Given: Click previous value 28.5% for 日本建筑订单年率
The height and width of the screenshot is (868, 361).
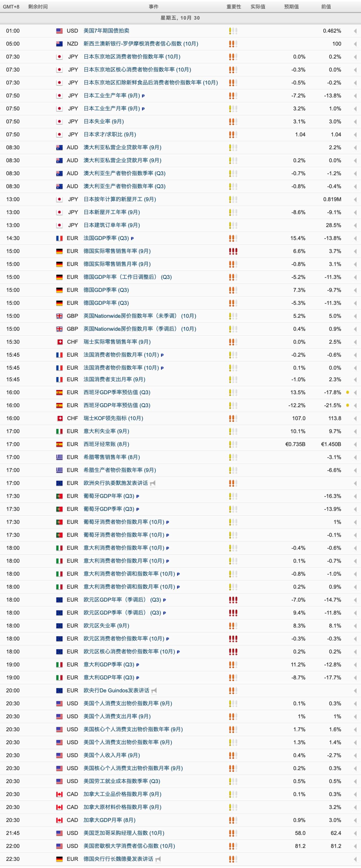Looking at the screenshot, I should click(x=333, y=225).
